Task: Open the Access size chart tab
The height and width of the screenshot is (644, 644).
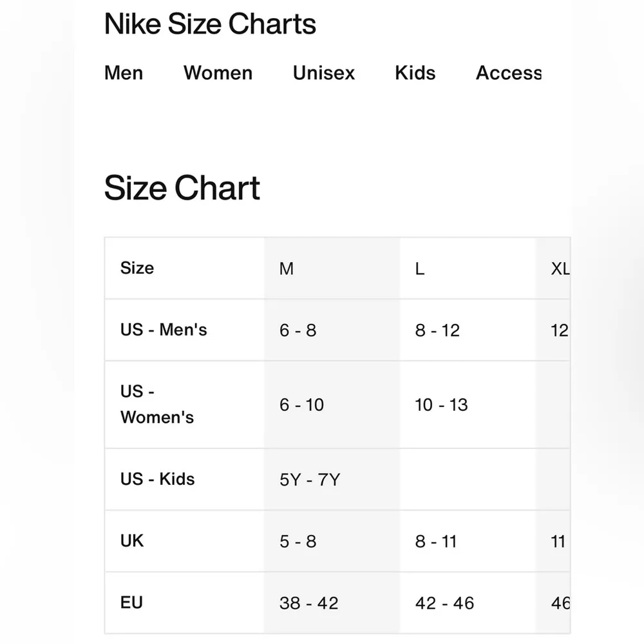Action: click(x=508, y=73)
